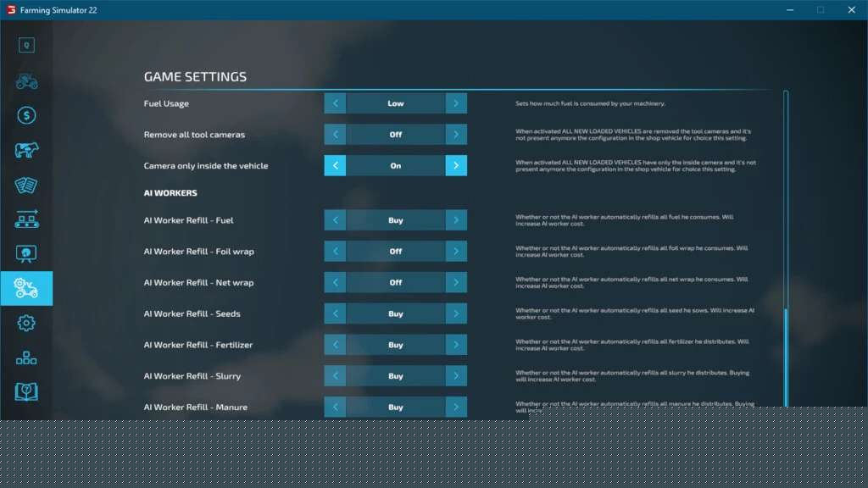
Task: Select the 'AI Worker Refill - Foil wrap' label
Action: pos(198,251)
